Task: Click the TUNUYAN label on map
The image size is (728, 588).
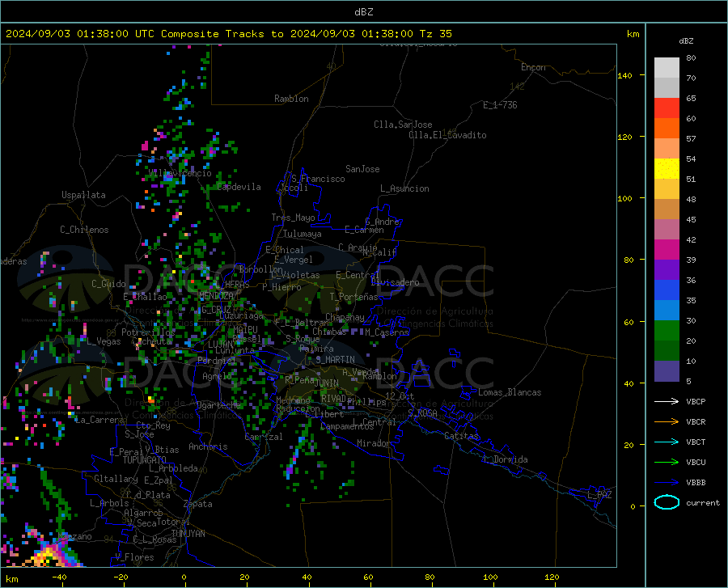Action: [x=188, y=534]
